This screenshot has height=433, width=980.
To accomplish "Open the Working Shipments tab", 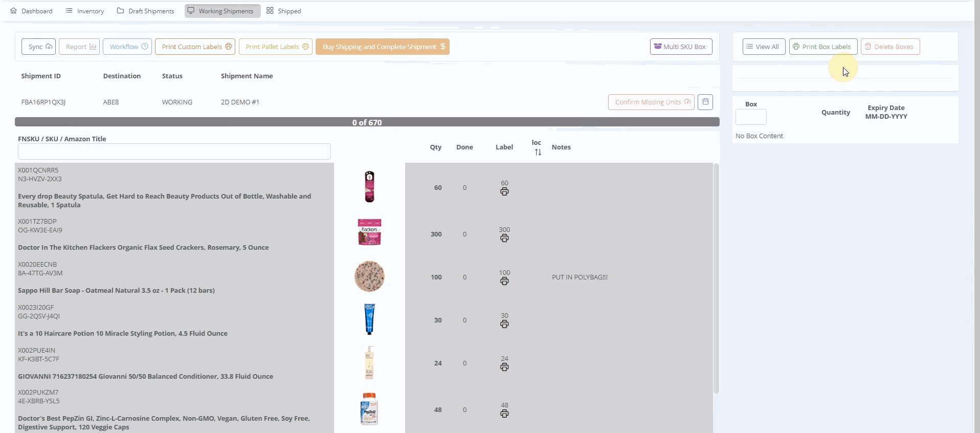I will [x=222, y=11].
